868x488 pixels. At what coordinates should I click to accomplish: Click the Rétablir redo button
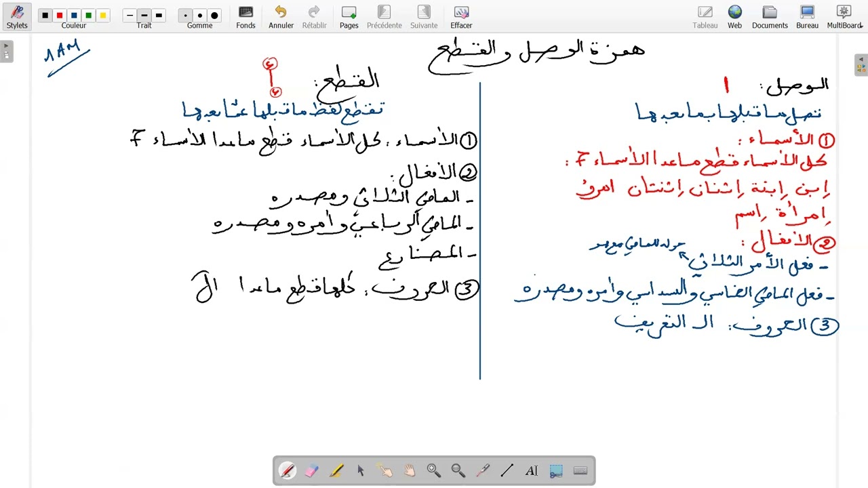314,17
